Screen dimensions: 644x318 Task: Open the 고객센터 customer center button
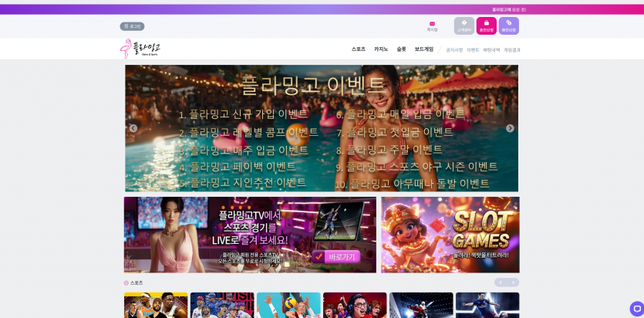pyautogui.click(x=464, y=26)
